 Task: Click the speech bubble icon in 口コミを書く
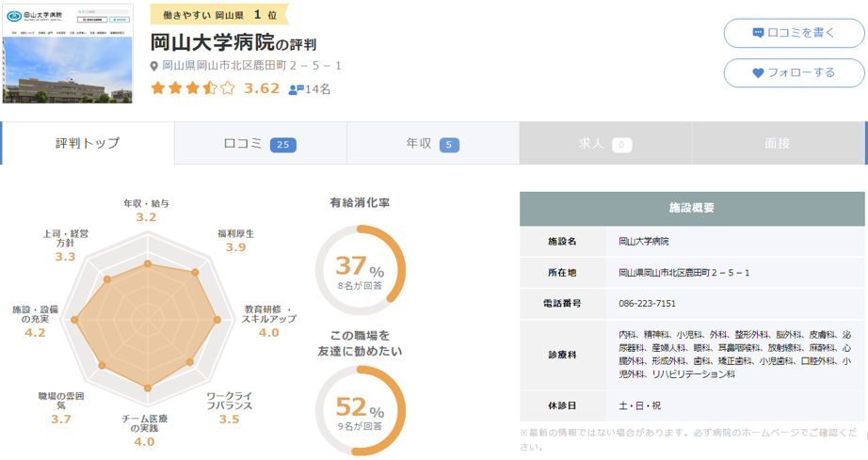coord(759,33)
